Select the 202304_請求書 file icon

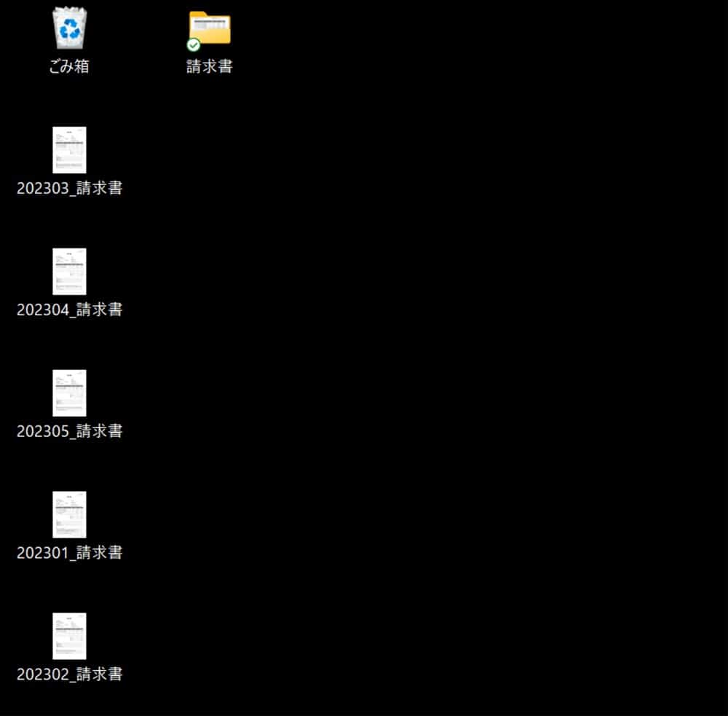click(69, 271)
